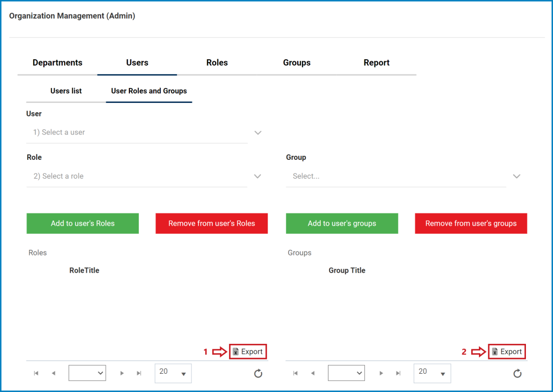
Task: Open User Roles and Groups sub-tab
Action: click(x=149, y=91)
